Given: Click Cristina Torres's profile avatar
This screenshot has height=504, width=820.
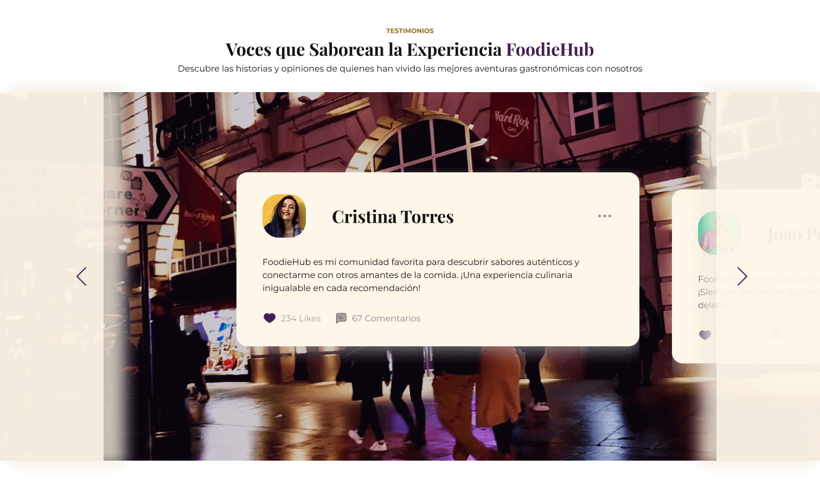Looking at the screenshot, I should [x=284, y=216].
